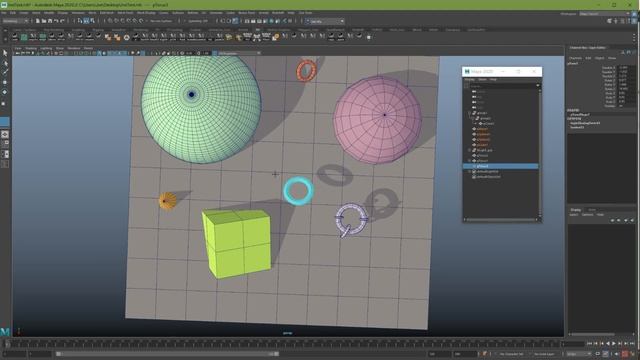Click the Translate X value field

click(626, 68)
